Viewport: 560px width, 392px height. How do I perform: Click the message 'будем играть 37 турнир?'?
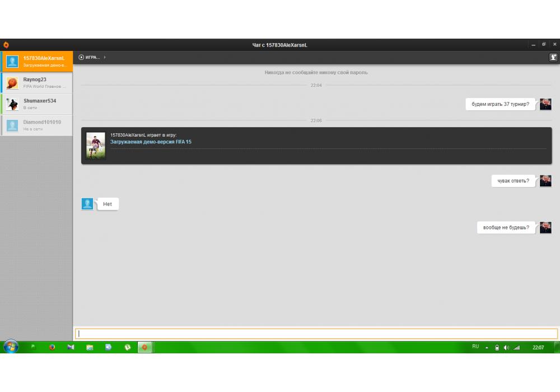click(x=500, y=104)
